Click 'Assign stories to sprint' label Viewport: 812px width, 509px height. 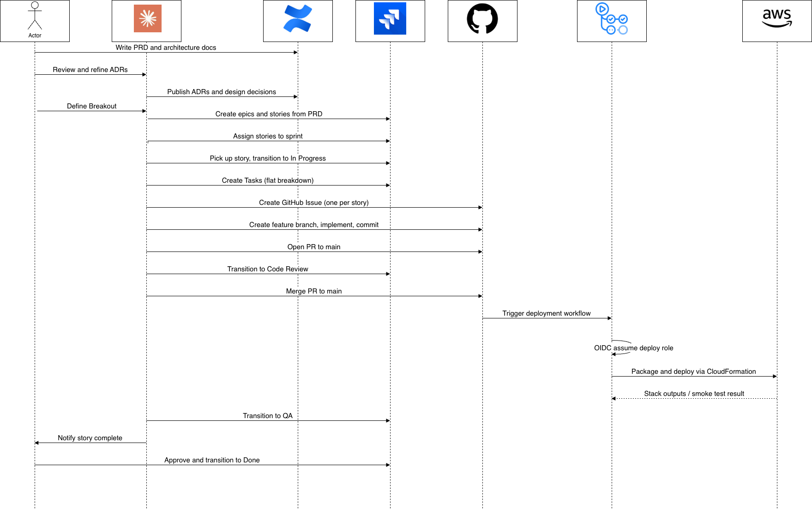[268, 136]
